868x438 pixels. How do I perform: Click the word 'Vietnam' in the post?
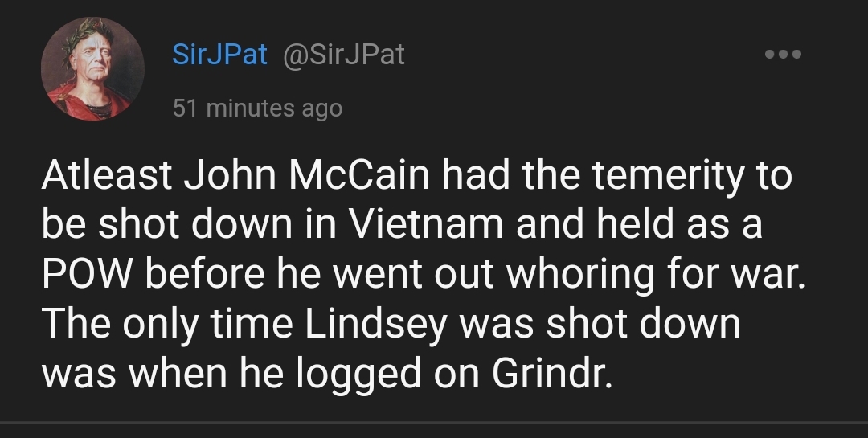(427, 224)
